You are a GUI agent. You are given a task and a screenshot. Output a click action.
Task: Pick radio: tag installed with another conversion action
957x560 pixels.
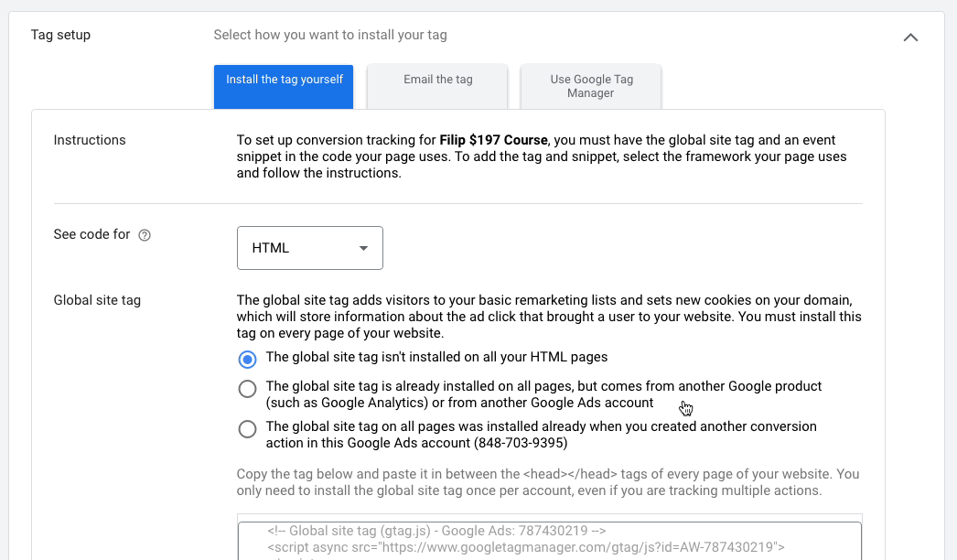(x=247, y=429)
